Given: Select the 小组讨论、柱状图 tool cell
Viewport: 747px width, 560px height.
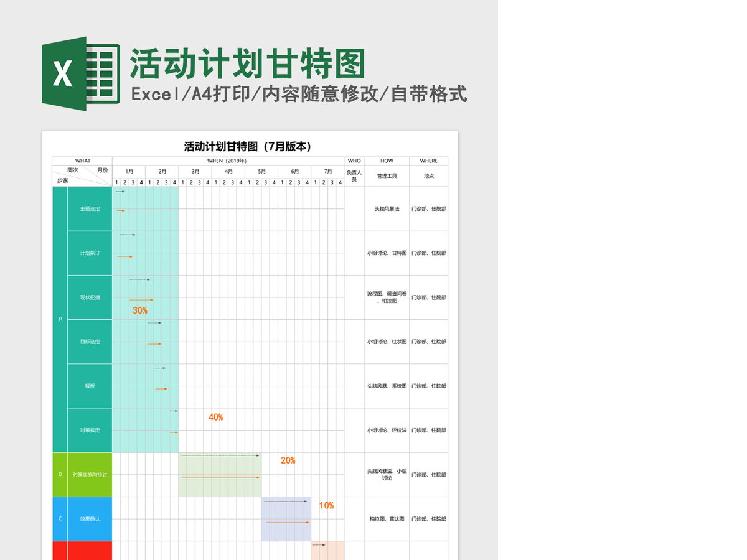Looking at the screenshot, I should (387, 342).
